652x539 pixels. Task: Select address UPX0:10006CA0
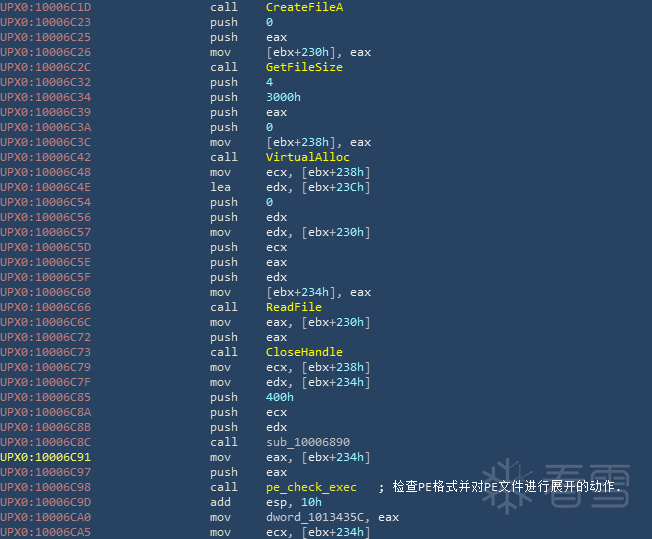pos(45,517)
